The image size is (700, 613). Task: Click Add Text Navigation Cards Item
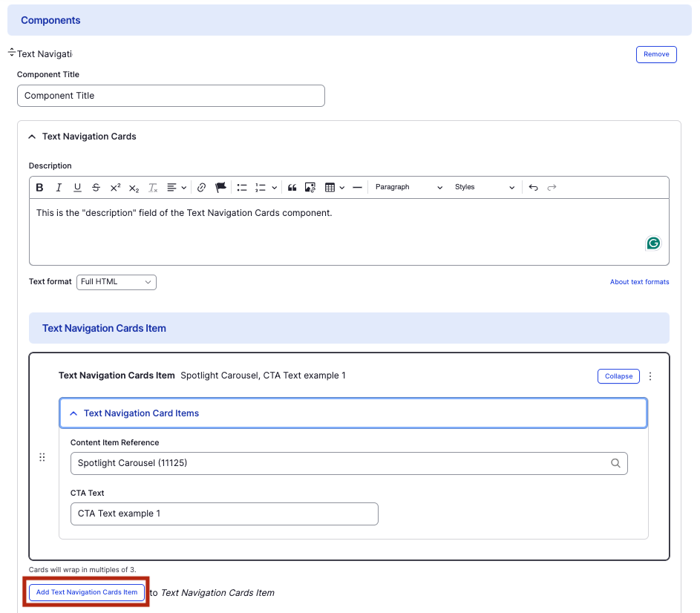[x=87, y=592]
